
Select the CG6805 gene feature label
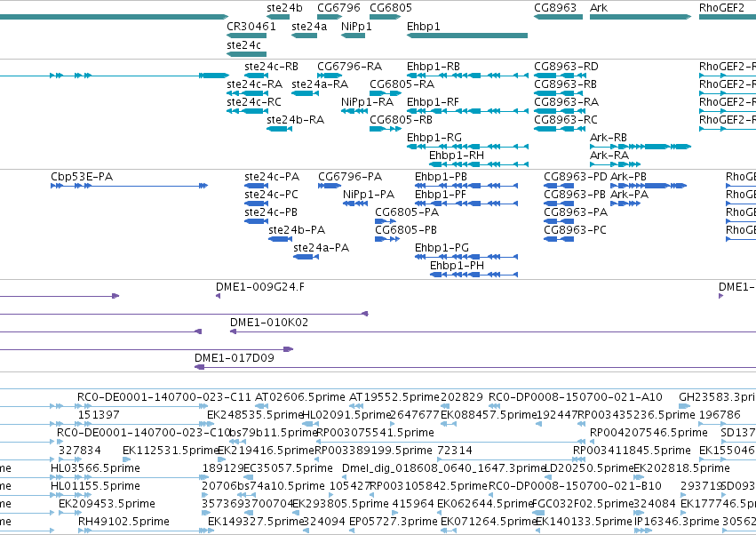[391, 8]
